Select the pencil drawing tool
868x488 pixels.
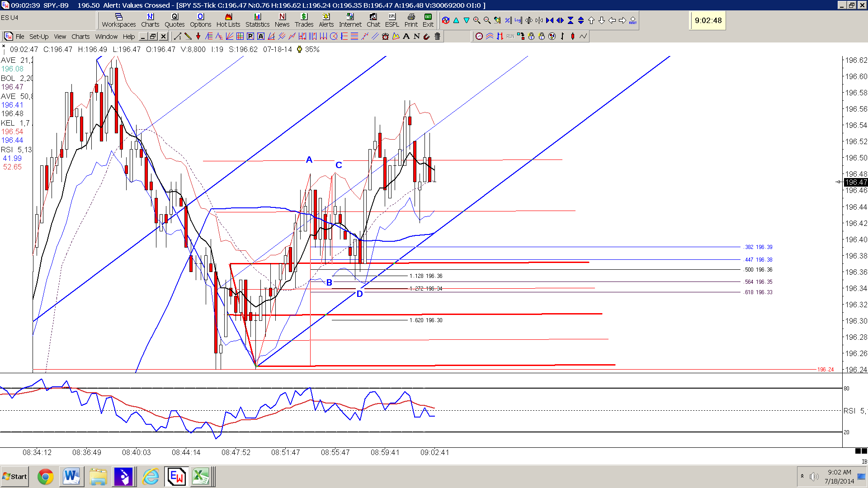[x=188, y=37]
